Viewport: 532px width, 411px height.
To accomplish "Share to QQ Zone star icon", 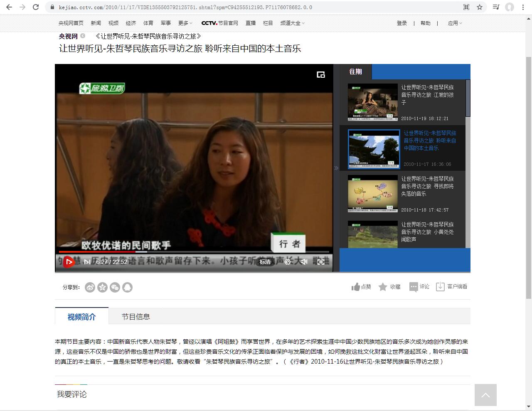I will 103,287.
